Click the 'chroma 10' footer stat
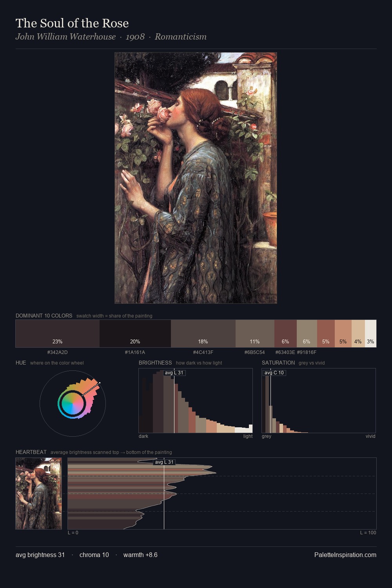392x588 pixels. [x=94, y=555]
